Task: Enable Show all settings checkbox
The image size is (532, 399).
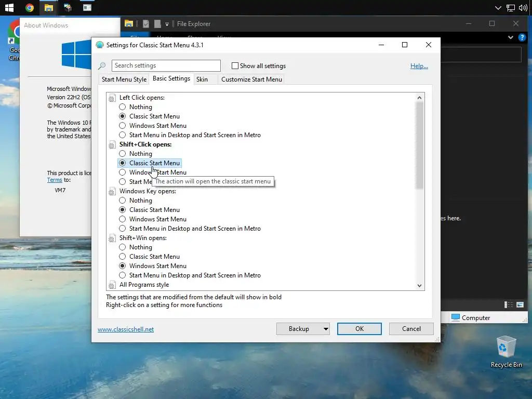Action: coord(235,66)
